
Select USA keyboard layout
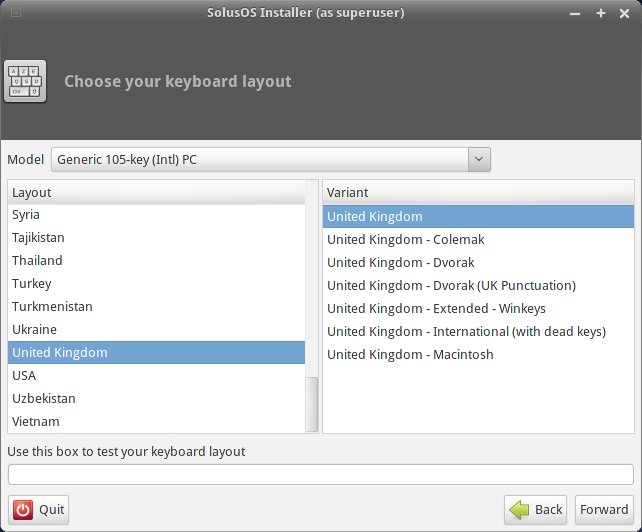coord(156,375)
